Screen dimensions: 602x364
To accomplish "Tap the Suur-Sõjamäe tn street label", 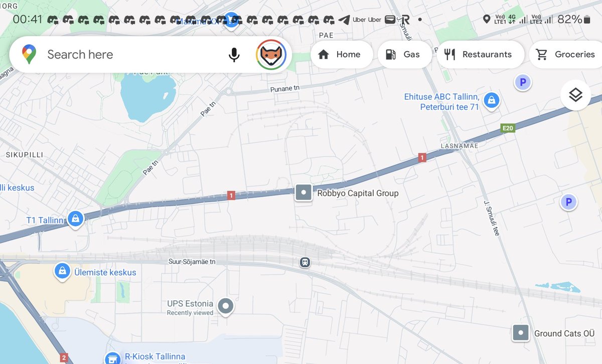I will pos(192,262).
